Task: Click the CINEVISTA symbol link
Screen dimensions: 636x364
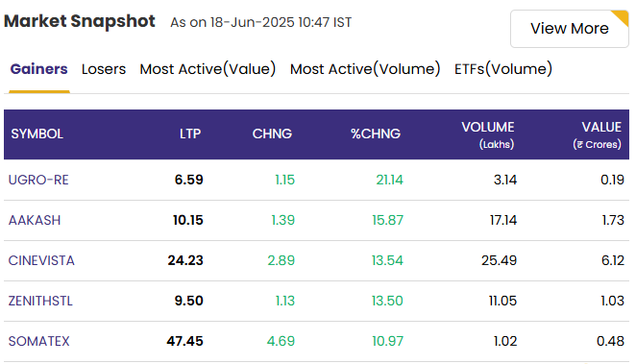Action: [x=41, y=260]
